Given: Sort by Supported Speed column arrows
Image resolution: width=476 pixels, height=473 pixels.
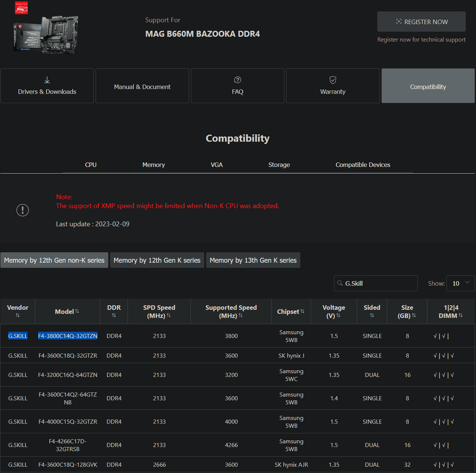Looking at the screenshot, I should [x=240, y=315].
